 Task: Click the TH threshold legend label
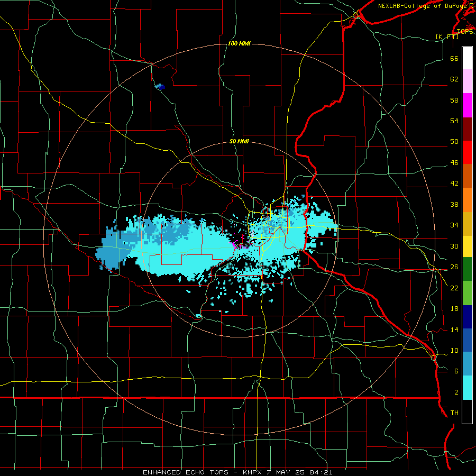[x=454, y=413]
